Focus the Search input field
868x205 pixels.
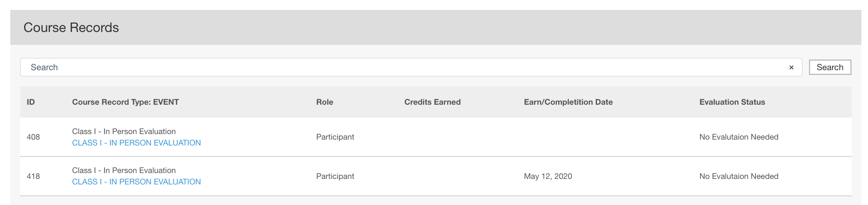tap(403, 67)
